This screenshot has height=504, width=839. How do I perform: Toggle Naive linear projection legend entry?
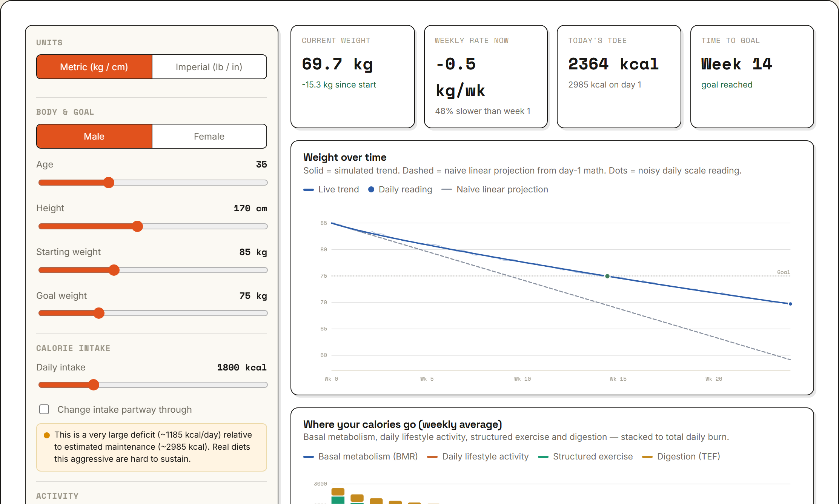point(495,189)
